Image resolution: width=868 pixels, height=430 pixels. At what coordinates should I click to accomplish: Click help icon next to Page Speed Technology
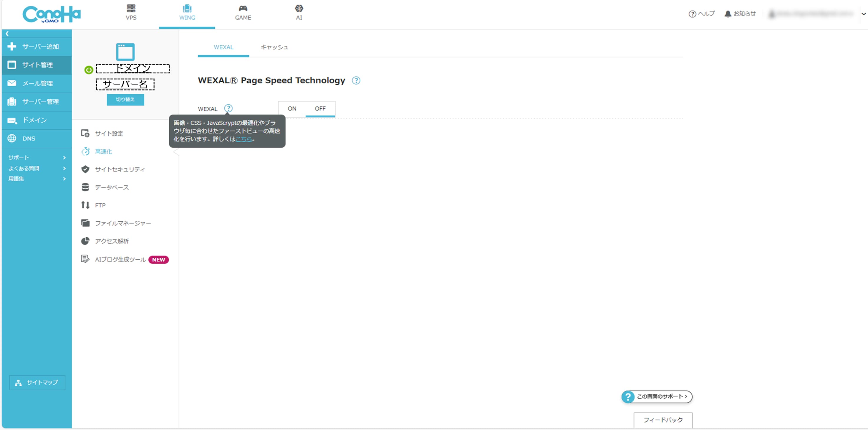pyautogui.click(x=356, y=80)
